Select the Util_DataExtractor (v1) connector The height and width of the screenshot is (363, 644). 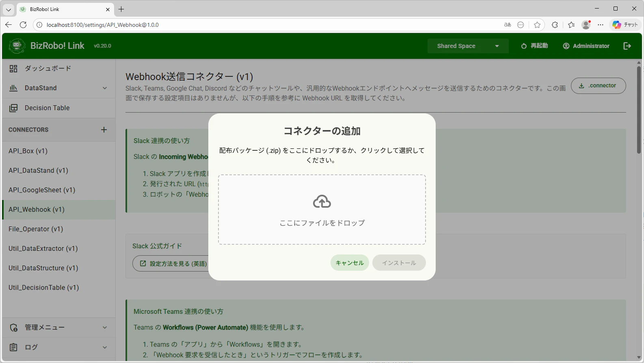point(59,249)
